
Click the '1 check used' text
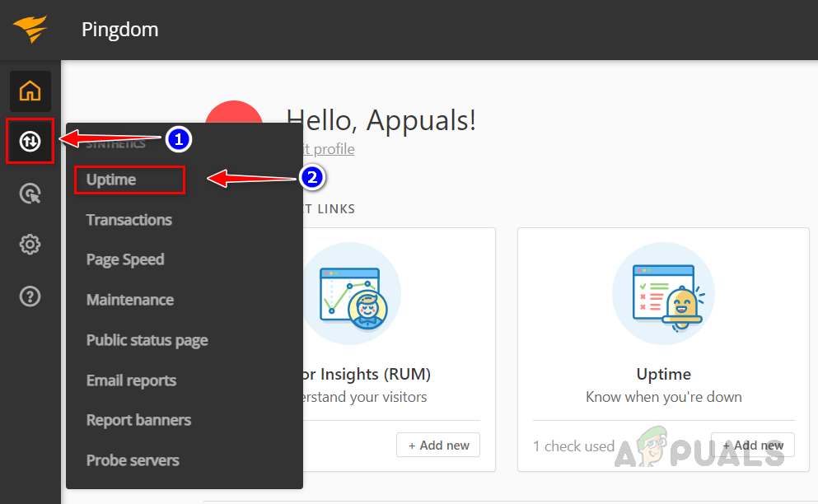pyautogui.click(x=574, y=446)
